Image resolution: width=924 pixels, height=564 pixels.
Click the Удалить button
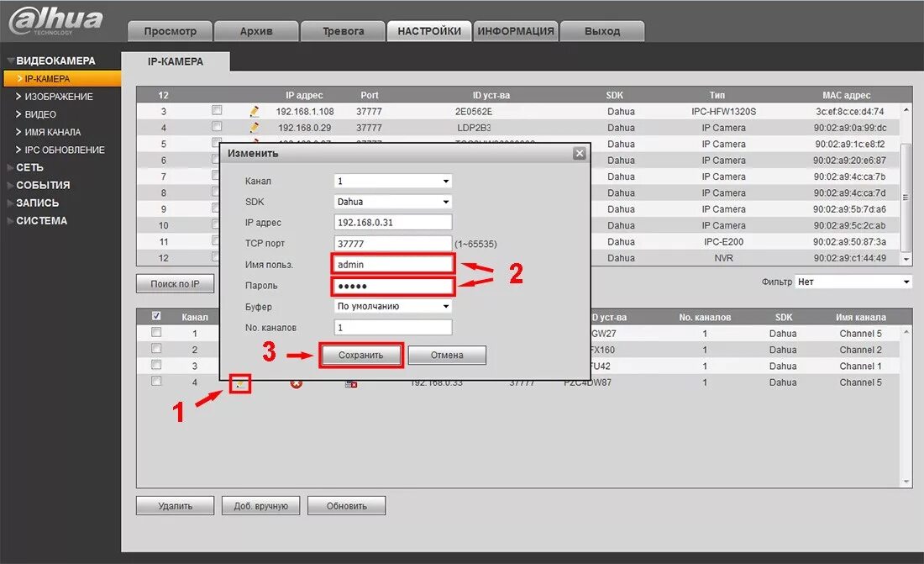pyautogui.click(x=175, y=506)
